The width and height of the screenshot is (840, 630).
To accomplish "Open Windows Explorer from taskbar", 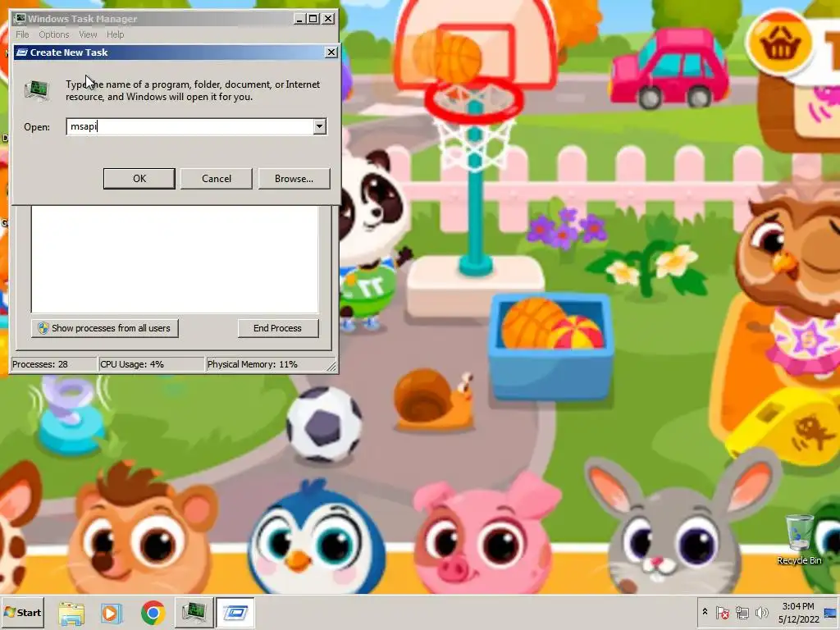I will 71,613.
